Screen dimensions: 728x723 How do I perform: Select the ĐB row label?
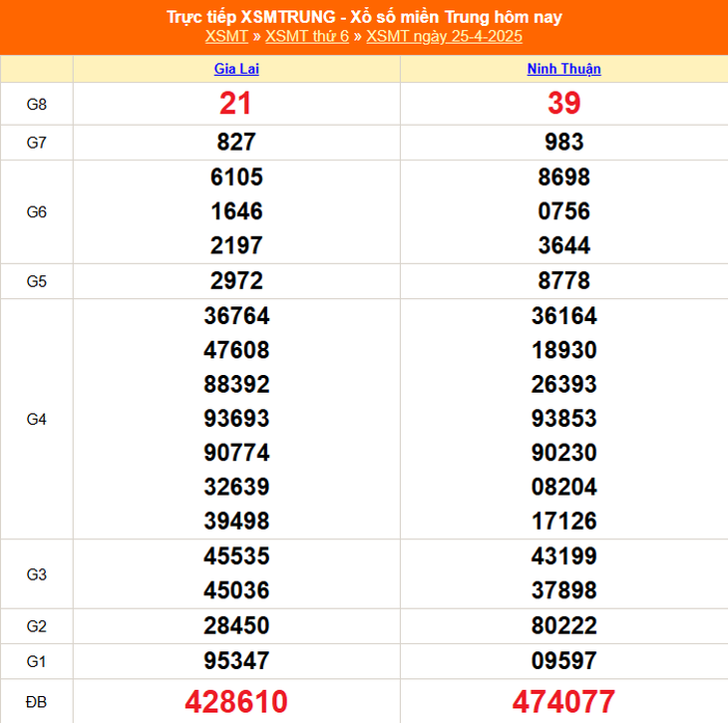click(x=37, y=702)
